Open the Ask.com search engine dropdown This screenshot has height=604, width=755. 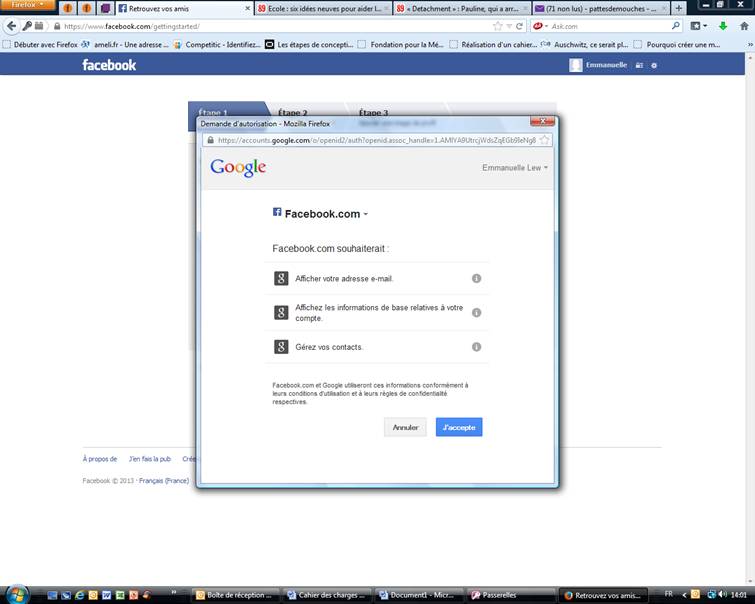pos(540,26)
